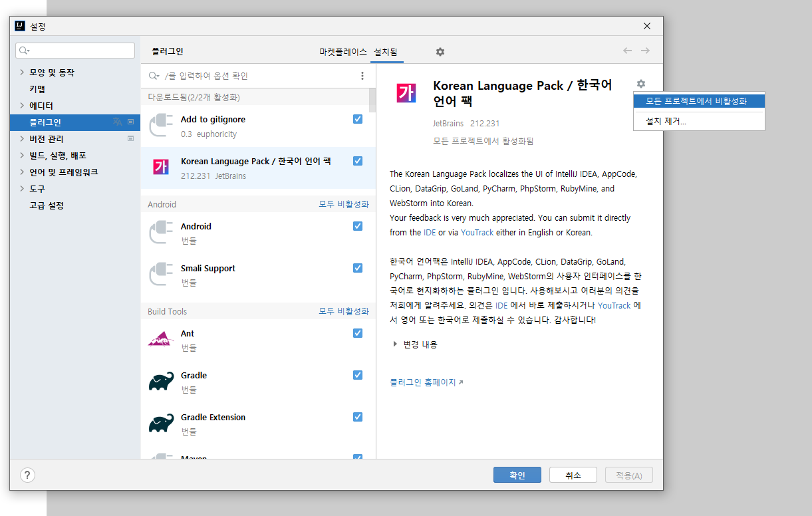Select 키맵 in the settings tree
This screenshot has width=812, height=516.
pos(37,88)
